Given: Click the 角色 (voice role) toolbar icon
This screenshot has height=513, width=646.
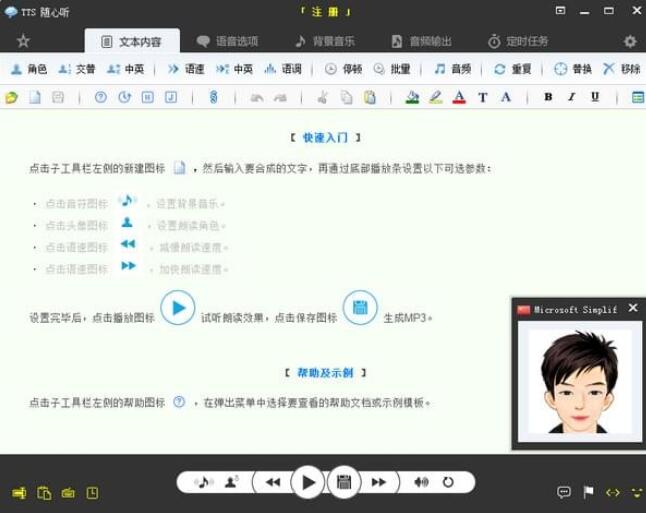Looking at the screenshot, I should (28, 69).
